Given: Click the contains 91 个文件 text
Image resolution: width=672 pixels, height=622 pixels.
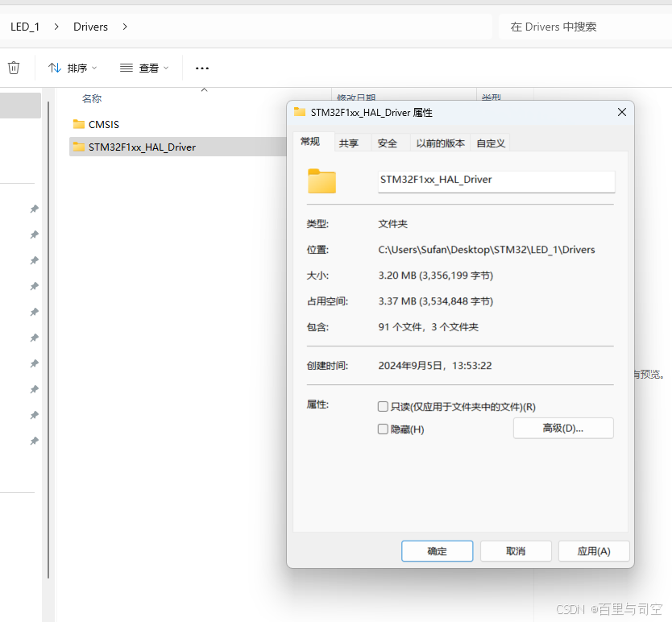Looking at the screenshot, I should pos(428,327).
